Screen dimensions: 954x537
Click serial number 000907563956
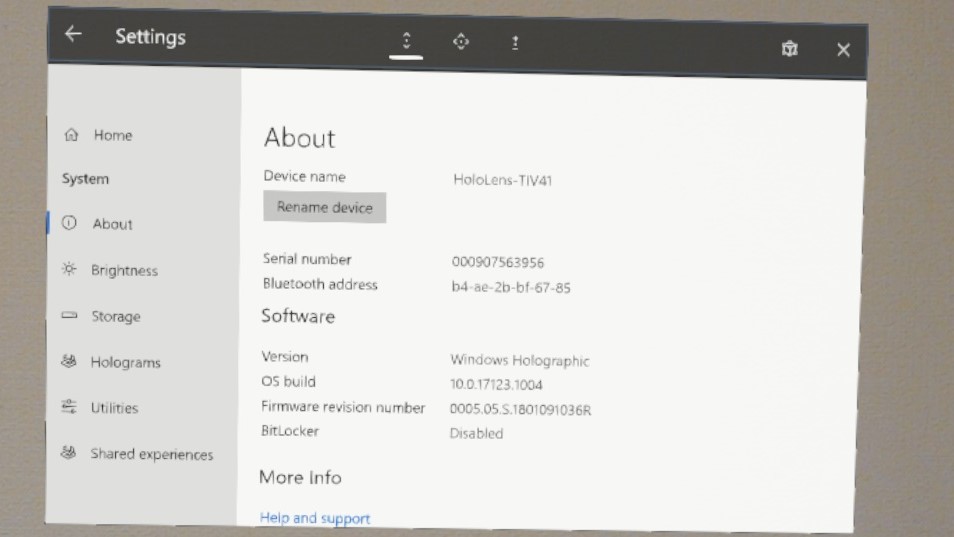(498, 262)
